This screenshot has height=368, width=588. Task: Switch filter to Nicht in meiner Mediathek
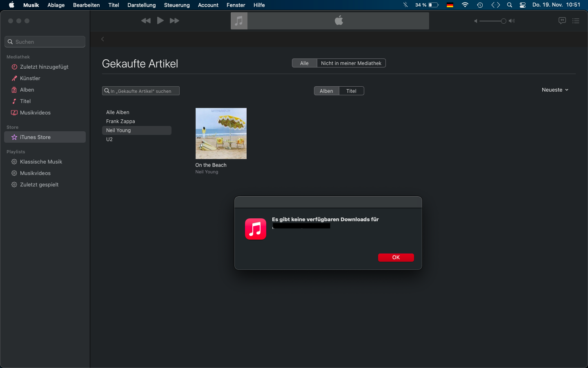click(x=351, y=63)
